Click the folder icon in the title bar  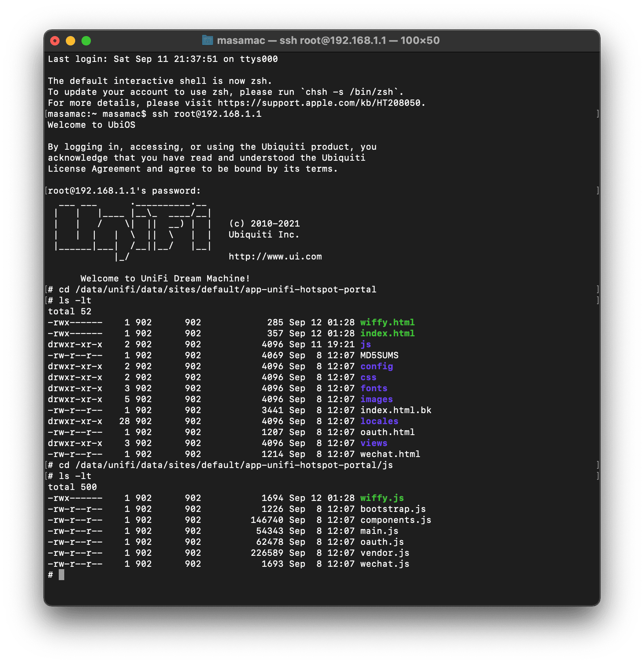pyautogui.click(x=207, y=40)
